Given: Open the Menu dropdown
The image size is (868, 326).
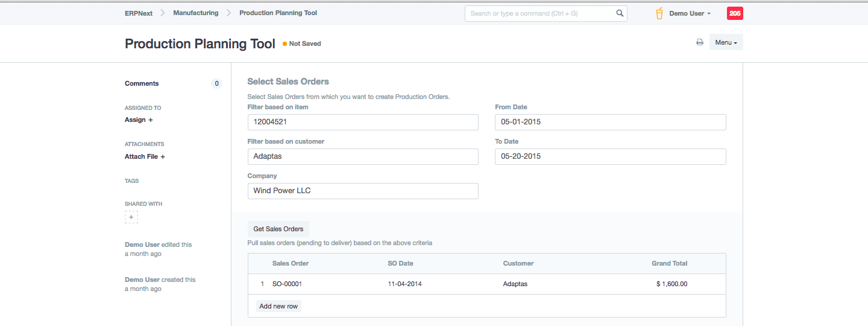Looking at the screenshot, I should (x=726, y=42).
